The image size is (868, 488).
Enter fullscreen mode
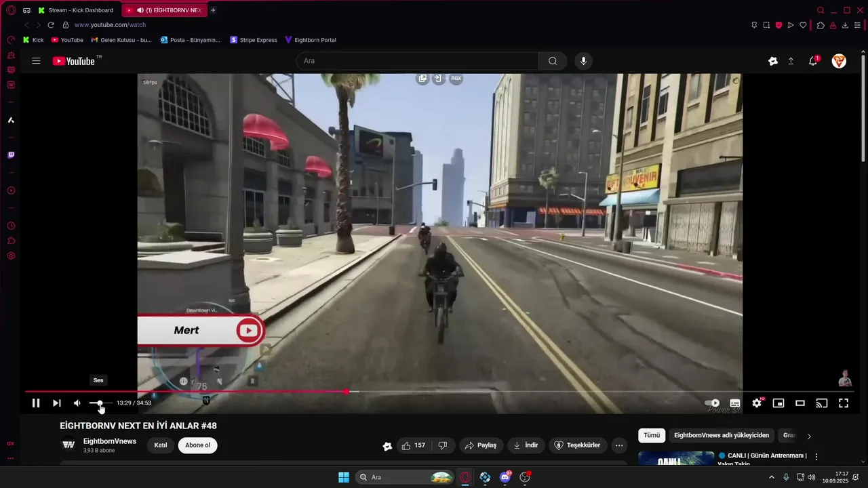pos(844,403)
